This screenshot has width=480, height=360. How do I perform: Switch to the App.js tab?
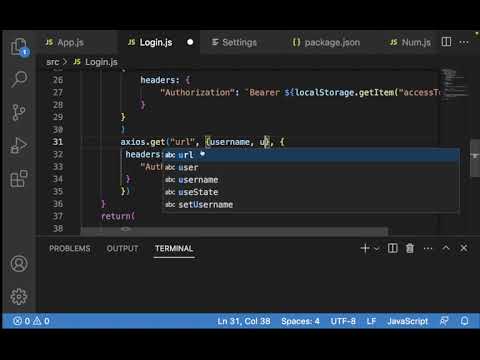[65, 42]
